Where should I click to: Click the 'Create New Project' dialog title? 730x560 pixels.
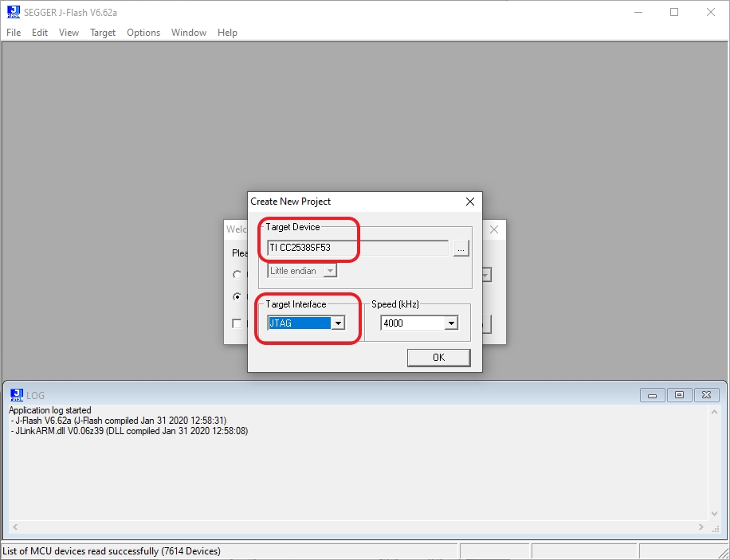pos(291,202)
